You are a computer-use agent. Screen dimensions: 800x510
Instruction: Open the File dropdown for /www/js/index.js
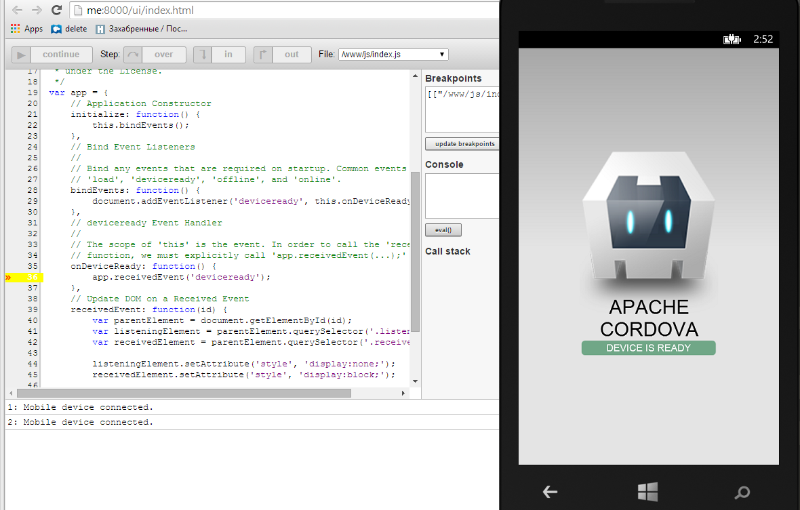[x=393, y=54]
